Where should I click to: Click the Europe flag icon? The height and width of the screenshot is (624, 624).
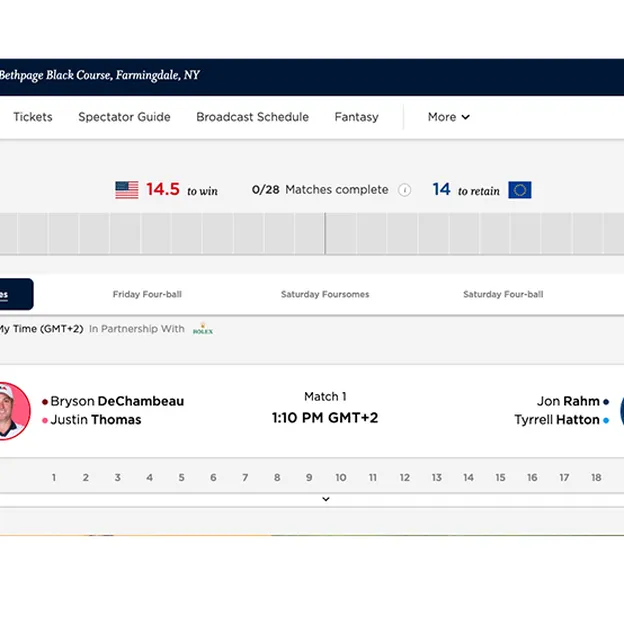(520, 190)
